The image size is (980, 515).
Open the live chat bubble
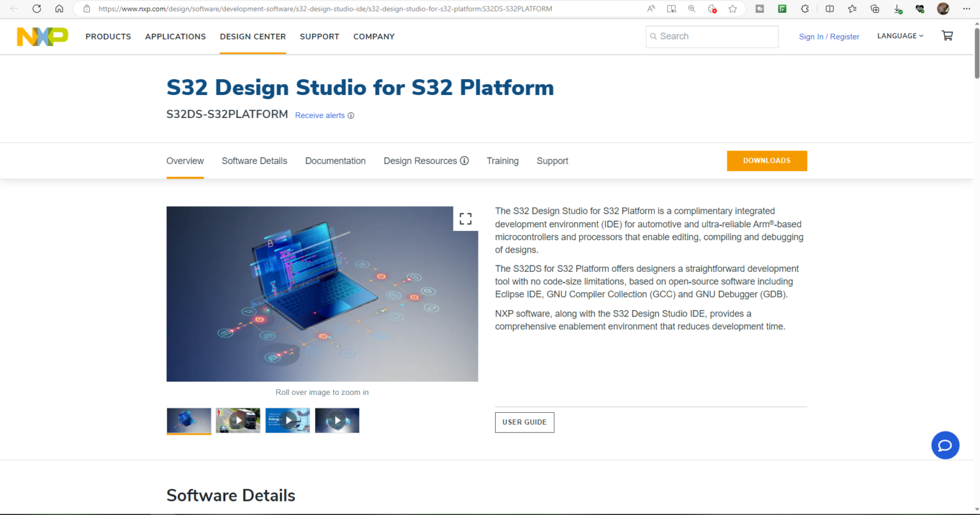[x=945, y=445]
